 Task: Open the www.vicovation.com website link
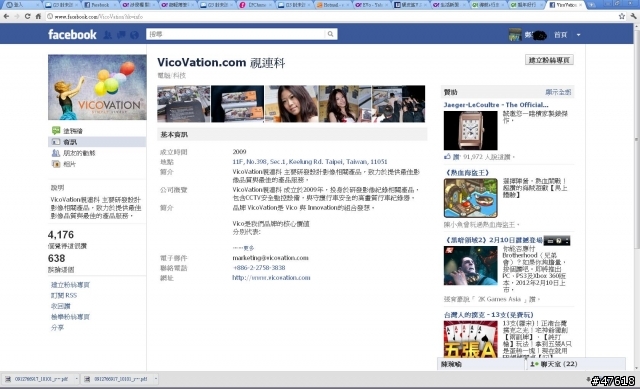(x=271, y=278)
